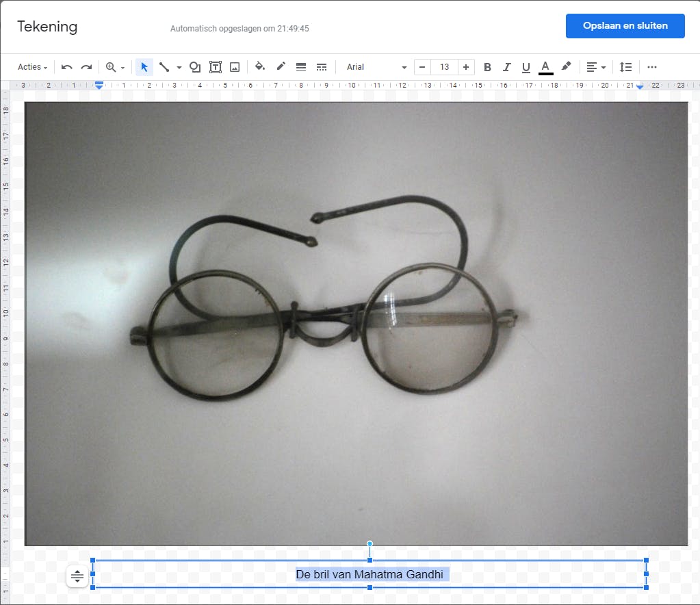Open the Acties menu

(x=32, y=67)
